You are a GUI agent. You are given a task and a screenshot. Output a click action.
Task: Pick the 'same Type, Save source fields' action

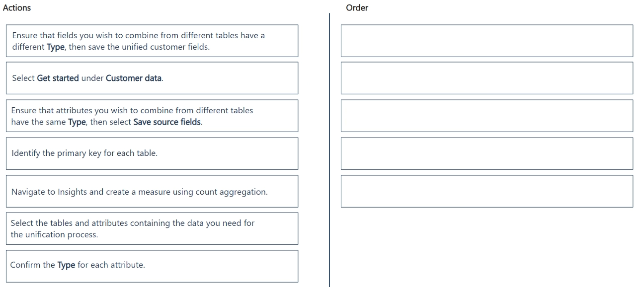152,116
